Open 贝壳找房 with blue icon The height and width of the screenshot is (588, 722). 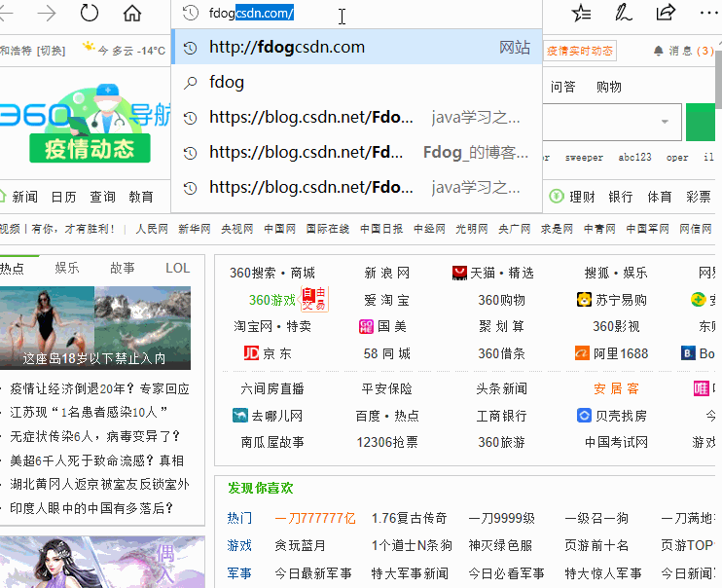[x=612, y=416]
